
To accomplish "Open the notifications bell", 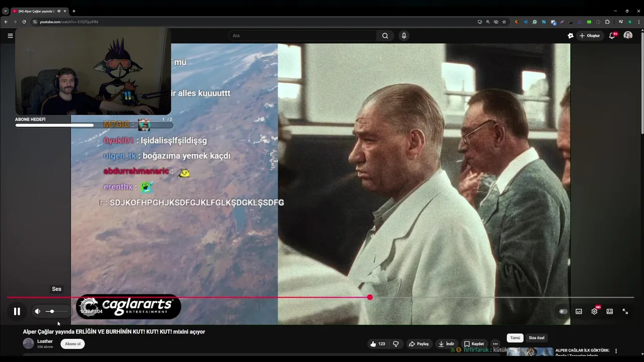I will 612,36.
